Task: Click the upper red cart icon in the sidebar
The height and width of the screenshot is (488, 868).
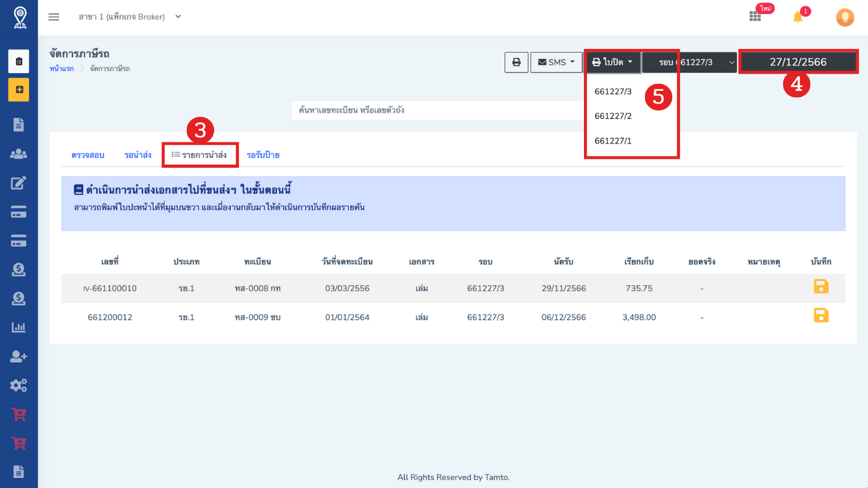Action: 19,414
